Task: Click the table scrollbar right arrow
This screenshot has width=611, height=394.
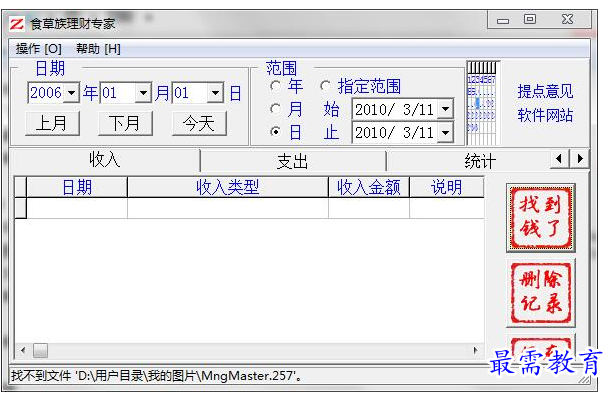Action: pyautogui.click(x=475, y=350)
